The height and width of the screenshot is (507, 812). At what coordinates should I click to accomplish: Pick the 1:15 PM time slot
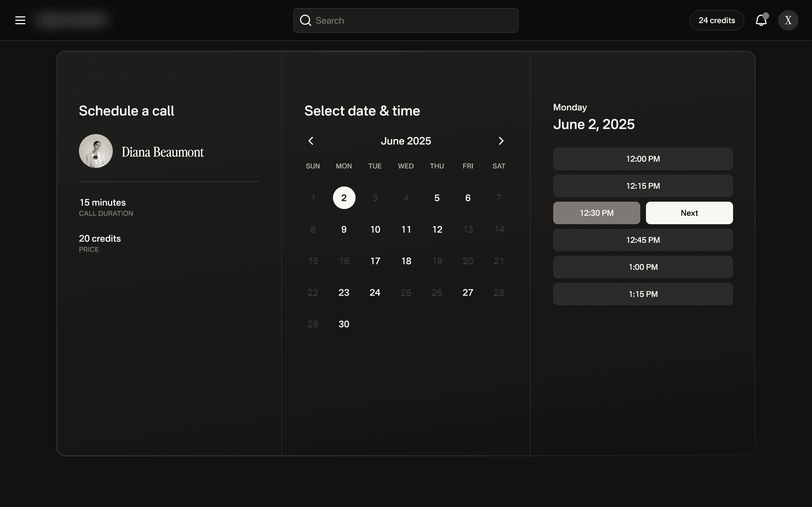click(643, 294)
